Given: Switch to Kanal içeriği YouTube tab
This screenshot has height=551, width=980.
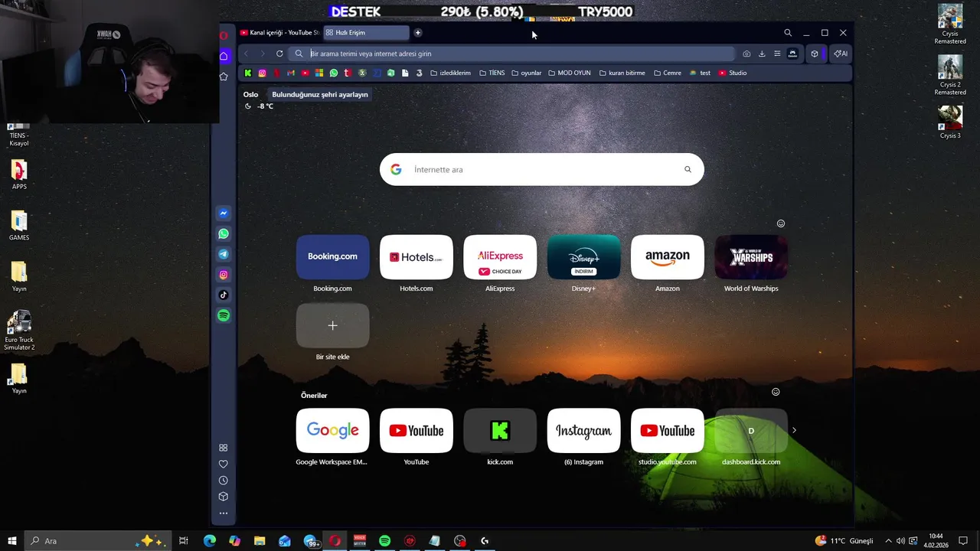Looking at the screenshot, I should click(x=279, y=33).
